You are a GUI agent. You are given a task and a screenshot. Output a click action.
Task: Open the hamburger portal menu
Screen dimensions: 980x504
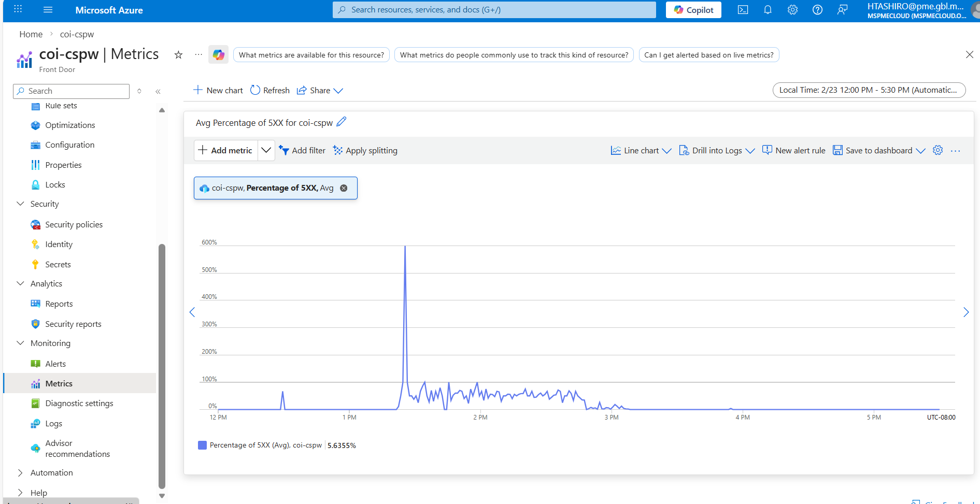pos(48,9)
